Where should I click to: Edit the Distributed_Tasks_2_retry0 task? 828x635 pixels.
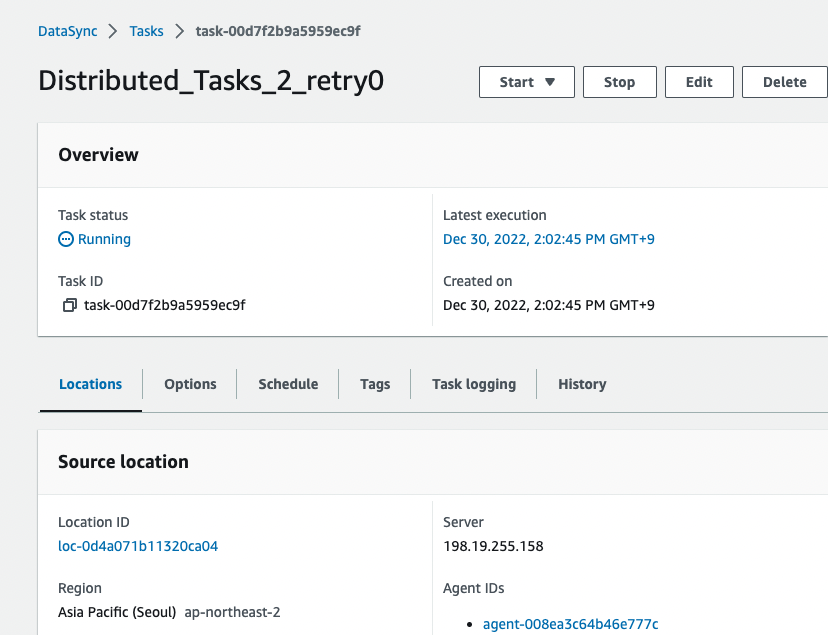click(x=699, y=82)
